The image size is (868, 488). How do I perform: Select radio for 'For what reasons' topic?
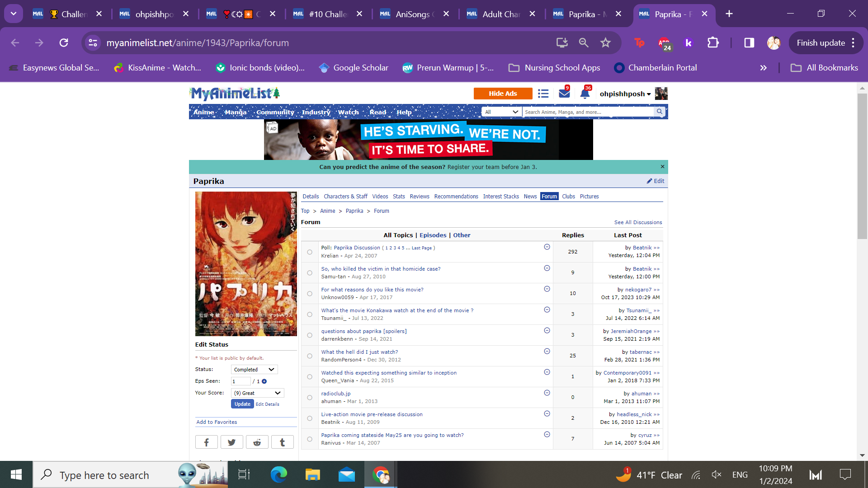point(310,294)
